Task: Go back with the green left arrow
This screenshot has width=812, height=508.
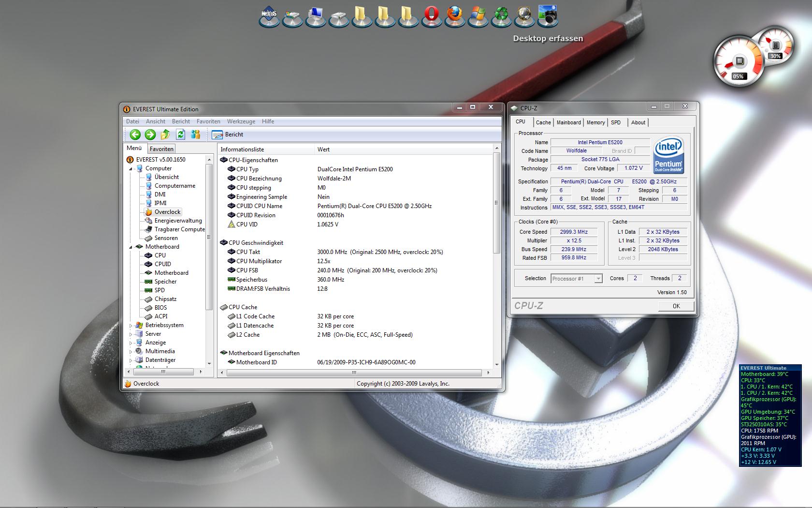Action: (x=135, y=134)
